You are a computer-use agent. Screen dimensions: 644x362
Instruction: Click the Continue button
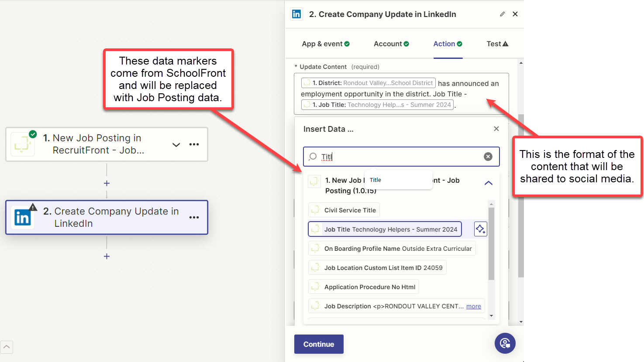point(319,344)
